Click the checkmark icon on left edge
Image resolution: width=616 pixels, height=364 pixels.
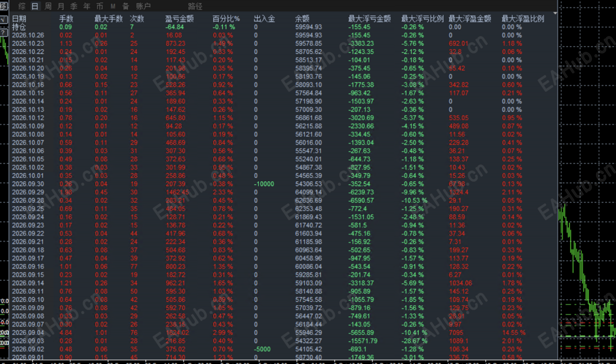tap(3, 19)
